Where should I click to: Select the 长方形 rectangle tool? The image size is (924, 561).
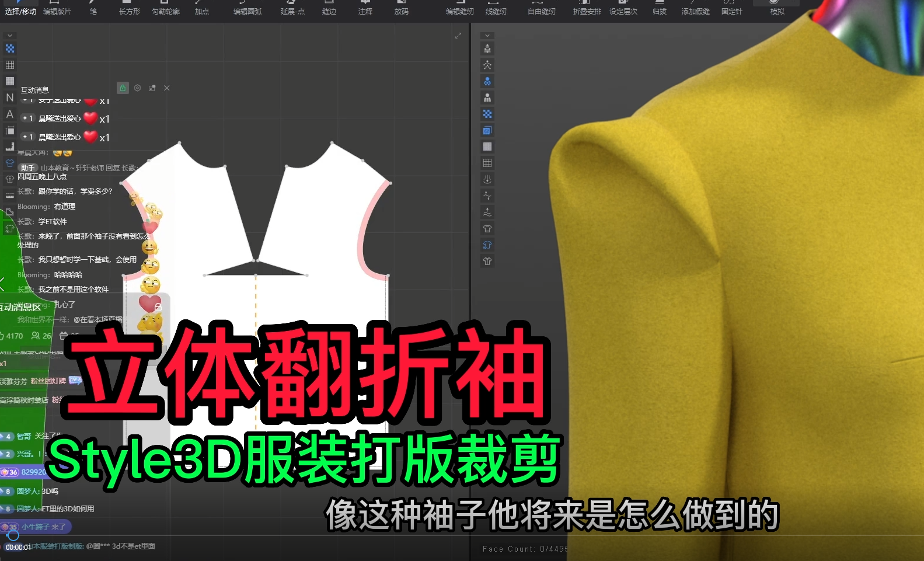coord(130,8)
